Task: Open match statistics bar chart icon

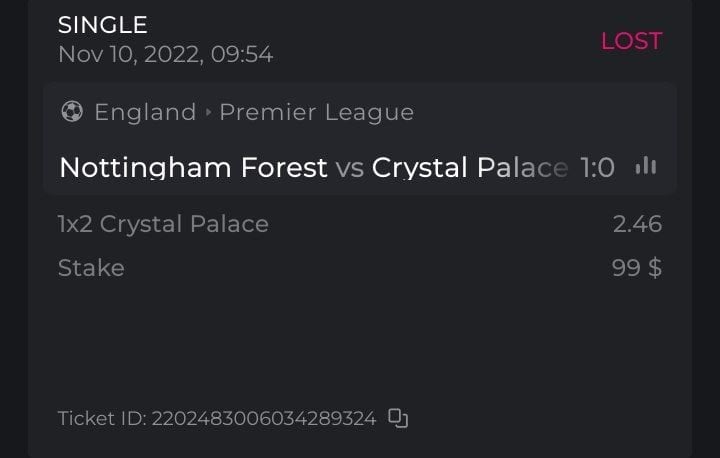Action: point(646,166)
